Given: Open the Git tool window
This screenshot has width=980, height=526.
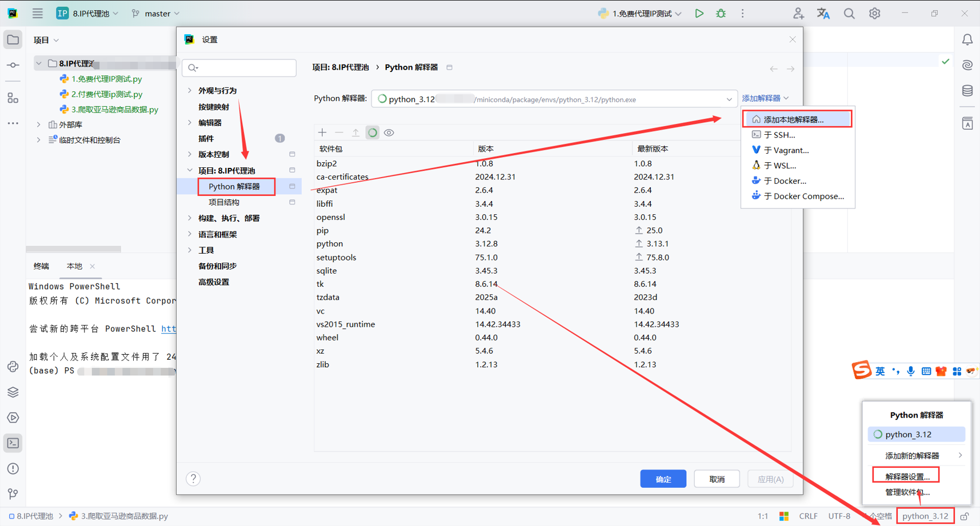Looking at the screenshot, I should coord(13,493).
